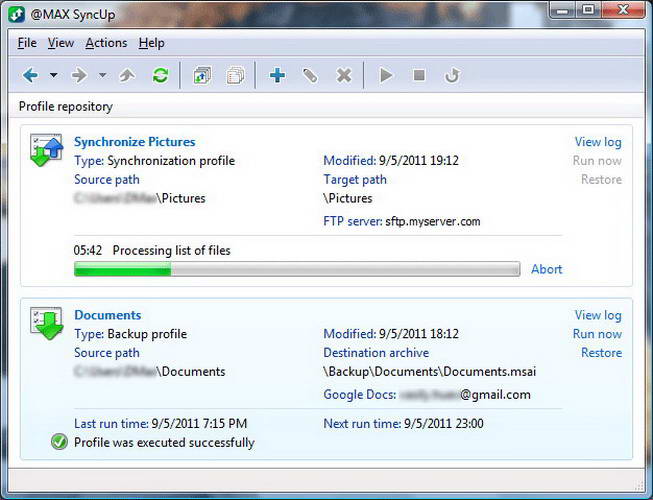The width and height of the screenshot is (653, 500).
Task: Click the '05:42' elapsed time text
Action: [x=88, y=250]
